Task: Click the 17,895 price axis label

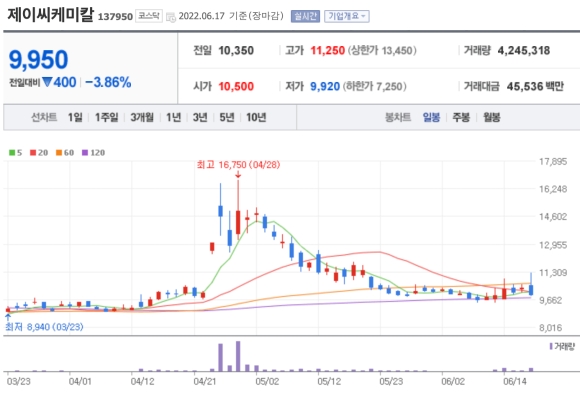Action: click(553, 162)
